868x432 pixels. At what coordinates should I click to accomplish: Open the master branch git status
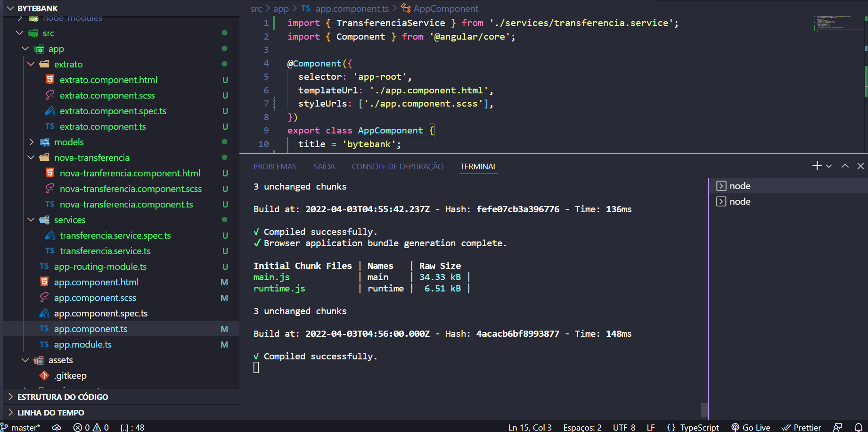coord(21,427)
